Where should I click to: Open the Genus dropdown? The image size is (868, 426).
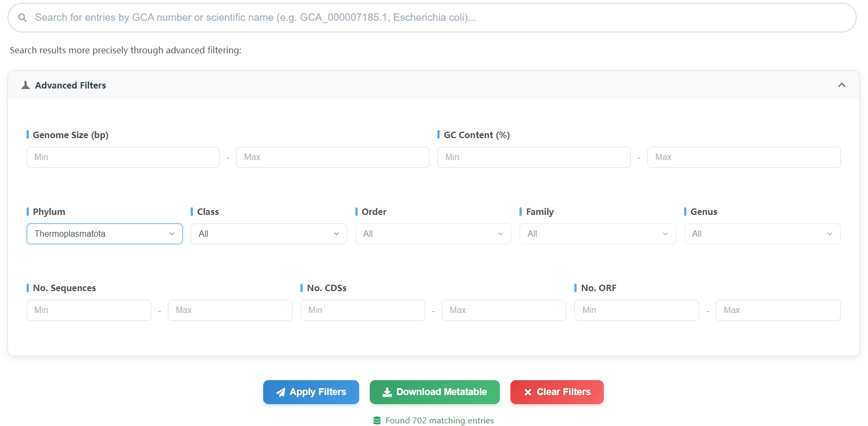point(762,234)
